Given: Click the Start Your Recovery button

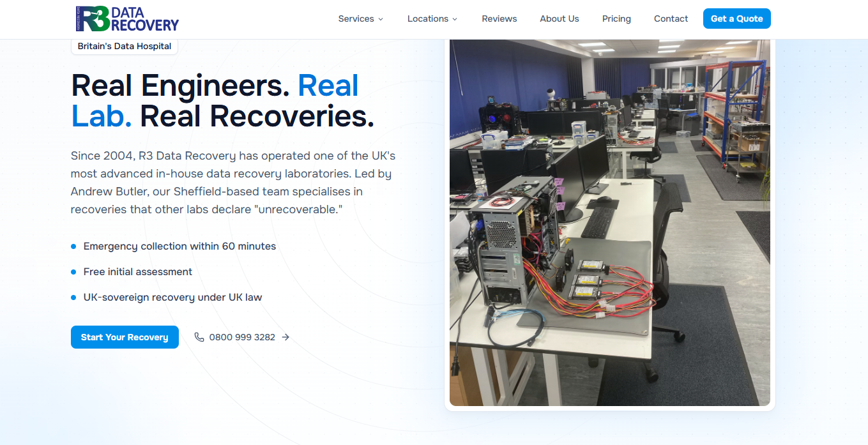Looking at the screenshot, I should tap(125, 337).
